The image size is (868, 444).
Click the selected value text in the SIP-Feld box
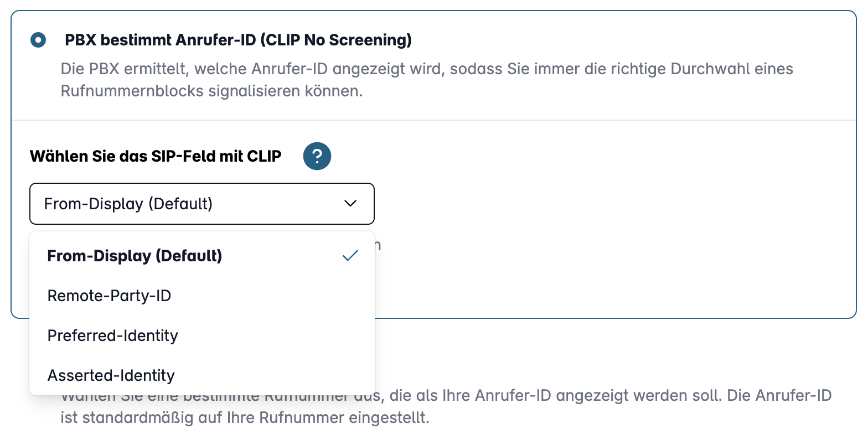click(128, 204)
